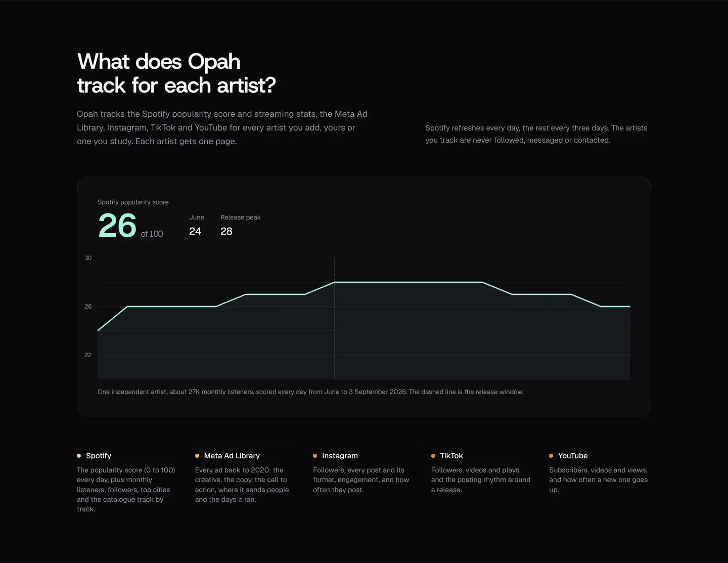Click the dashed release window line in the chart
Image resolution: width=728 pixels, height=563 pixels.
(x=334, y=318)
